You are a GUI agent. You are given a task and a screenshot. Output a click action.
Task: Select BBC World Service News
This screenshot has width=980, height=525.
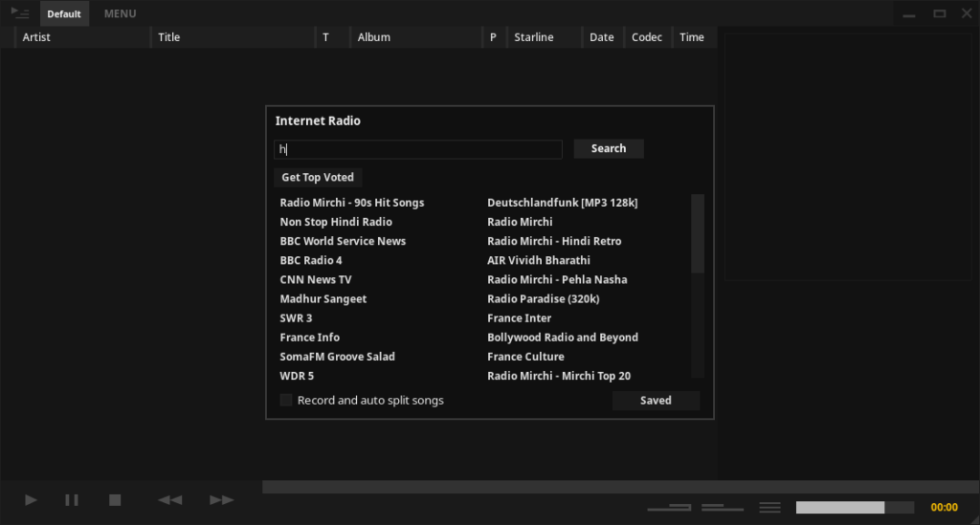click(x=344, y=242)
